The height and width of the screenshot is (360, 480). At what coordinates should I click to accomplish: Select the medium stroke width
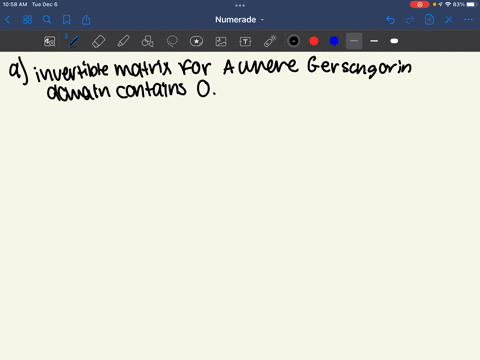tap(374, 41)
